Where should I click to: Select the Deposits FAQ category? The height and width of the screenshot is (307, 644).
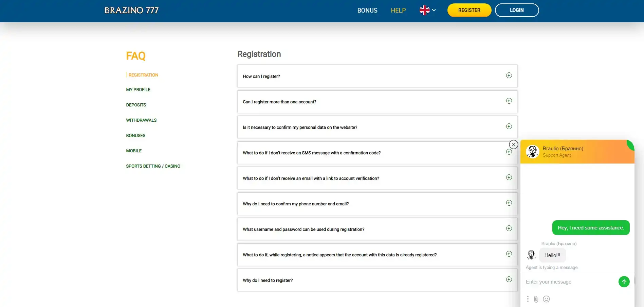136,105
